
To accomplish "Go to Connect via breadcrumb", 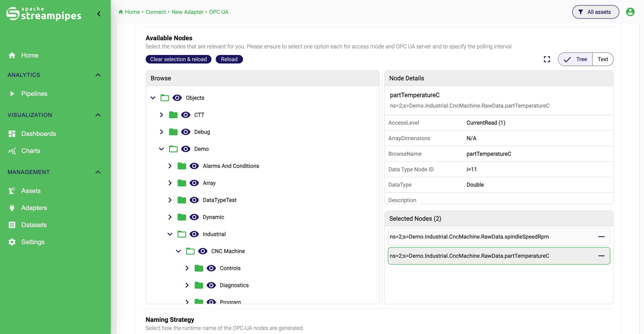I will [x=155, y=12].
